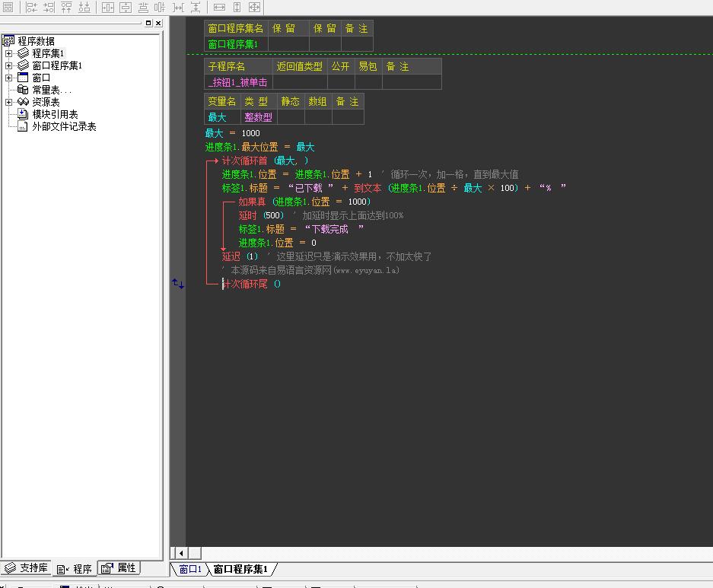Click the make same size icon
The image size is (713, 588).
[254, 7]
